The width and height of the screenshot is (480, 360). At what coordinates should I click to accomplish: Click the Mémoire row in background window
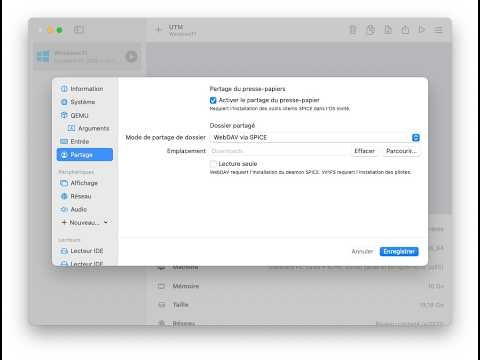[x=300, y=286]
